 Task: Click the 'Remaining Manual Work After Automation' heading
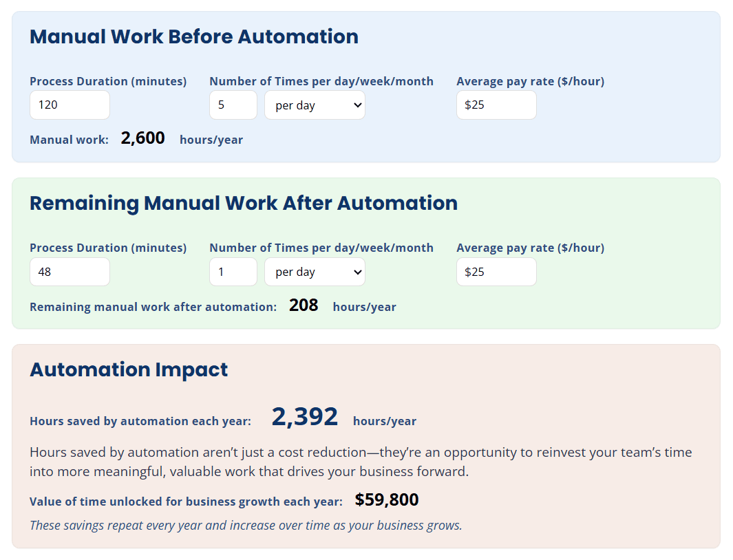pos(244,203)
